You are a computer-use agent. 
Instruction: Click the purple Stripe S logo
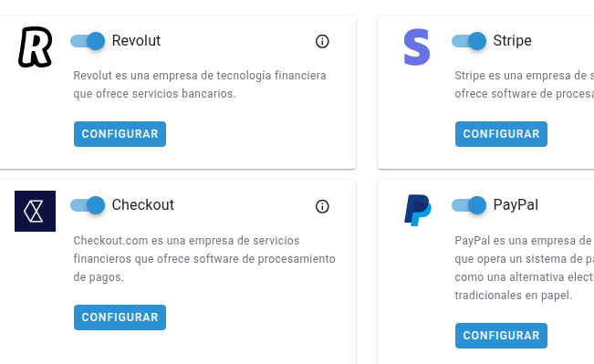(x=417, y=47)
